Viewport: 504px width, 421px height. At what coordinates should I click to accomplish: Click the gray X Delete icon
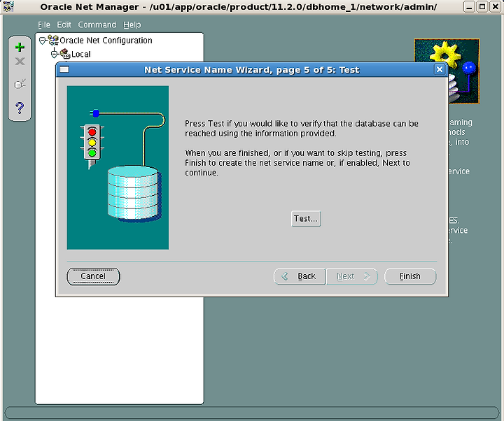20,61
